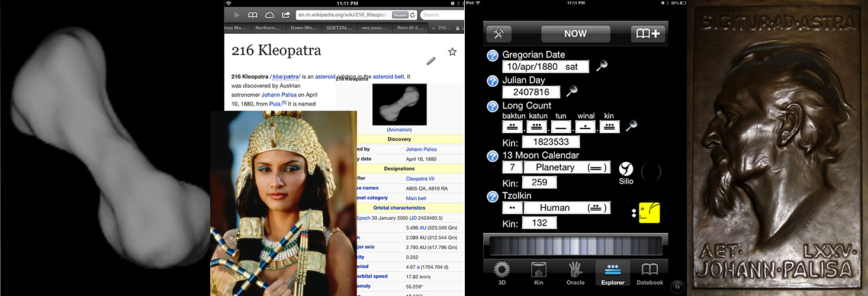Tap the yellow Human seal glyph
The width and height of the screenshot is (868, 296).
pos(649,213)
